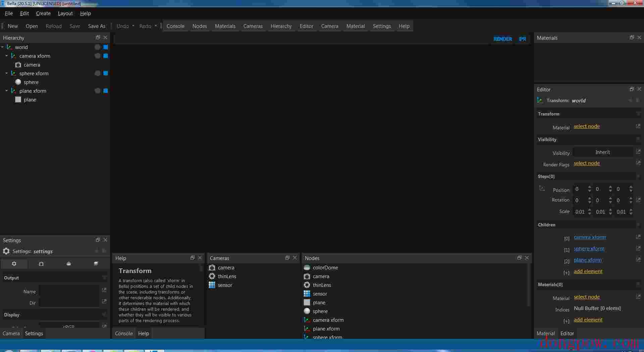Click the sensor grid icon in Cameras
644x352 pixels.
coord(212,285)
